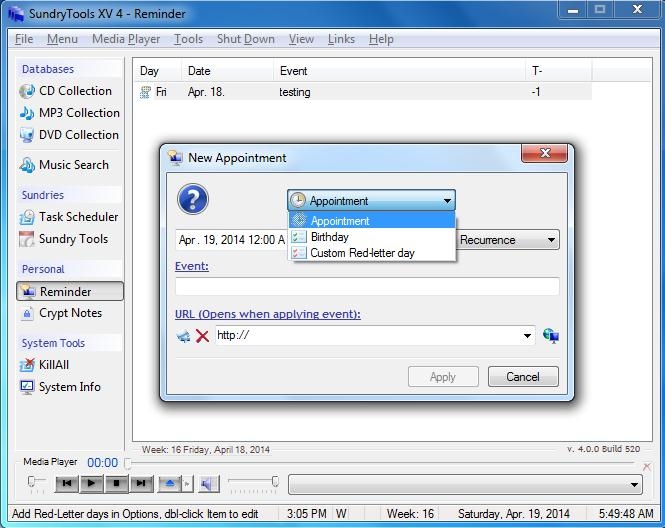Choose Birthday from the open dropdown list
The width and height of the screenshot is (665, 528).
click(x=329, y=237)
